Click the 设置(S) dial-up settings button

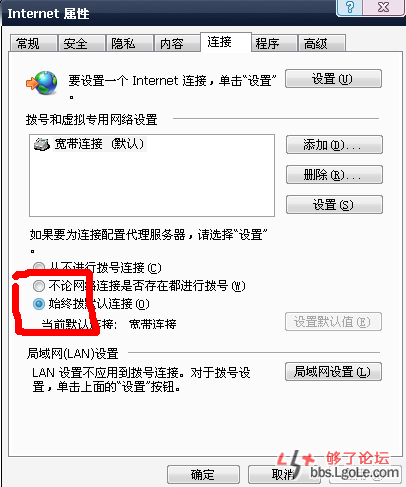pos(334,204)
